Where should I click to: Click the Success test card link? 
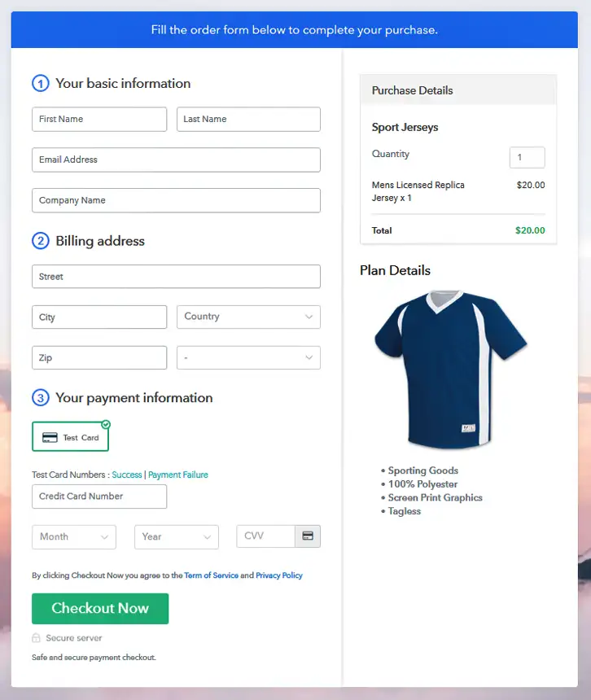click(x=127, y=475)
